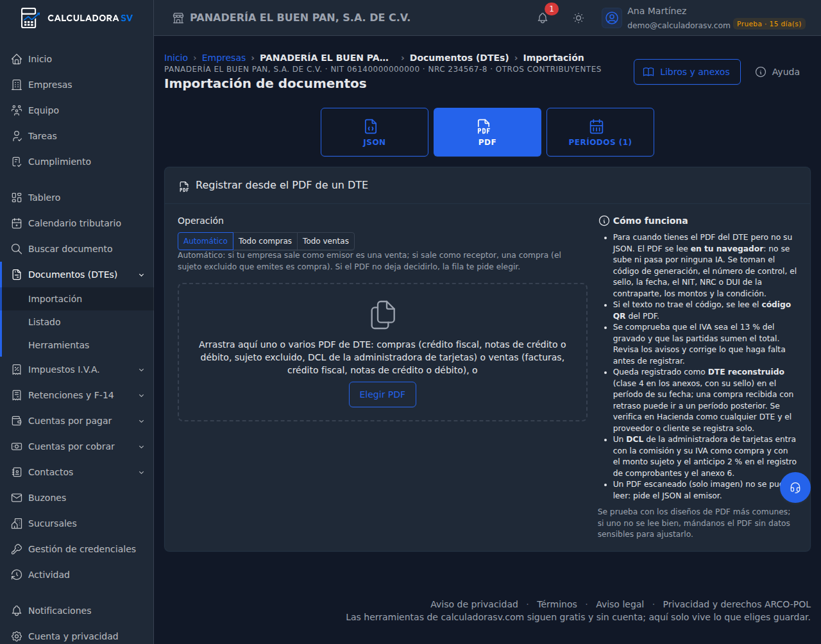Open Listado under Documentos

[77, 322]
